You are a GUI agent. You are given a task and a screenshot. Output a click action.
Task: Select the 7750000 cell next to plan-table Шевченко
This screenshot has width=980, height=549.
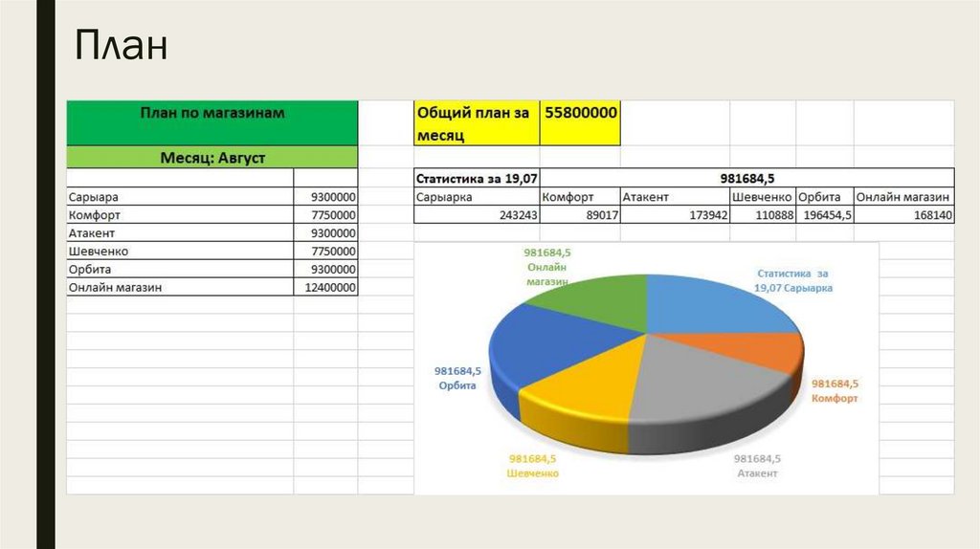pos(325,252)
